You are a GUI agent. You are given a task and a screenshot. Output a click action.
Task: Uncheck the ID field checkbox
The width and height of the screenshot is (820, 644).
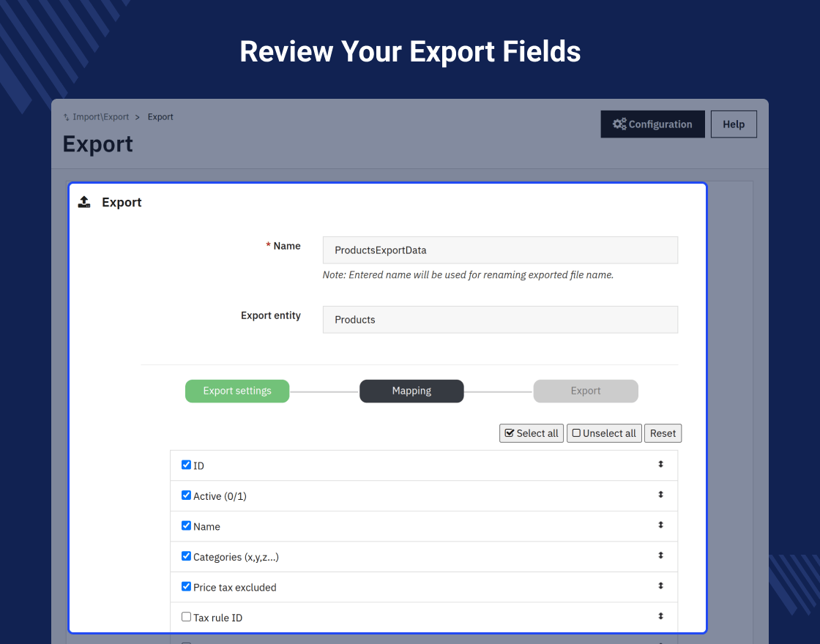(x=186, y=465)
